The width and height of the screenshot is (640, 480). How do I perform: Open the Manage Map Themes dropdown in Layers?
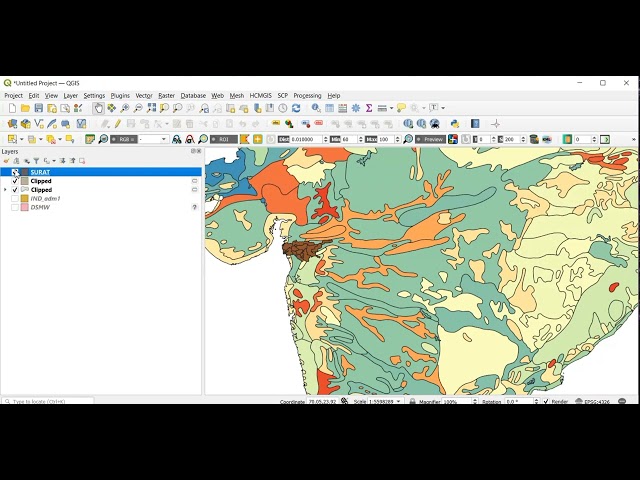point(27,161)
